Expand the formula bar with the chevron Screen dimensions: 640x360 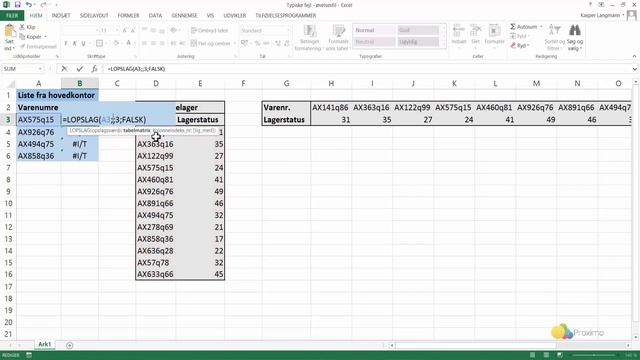tap(635, 69)
